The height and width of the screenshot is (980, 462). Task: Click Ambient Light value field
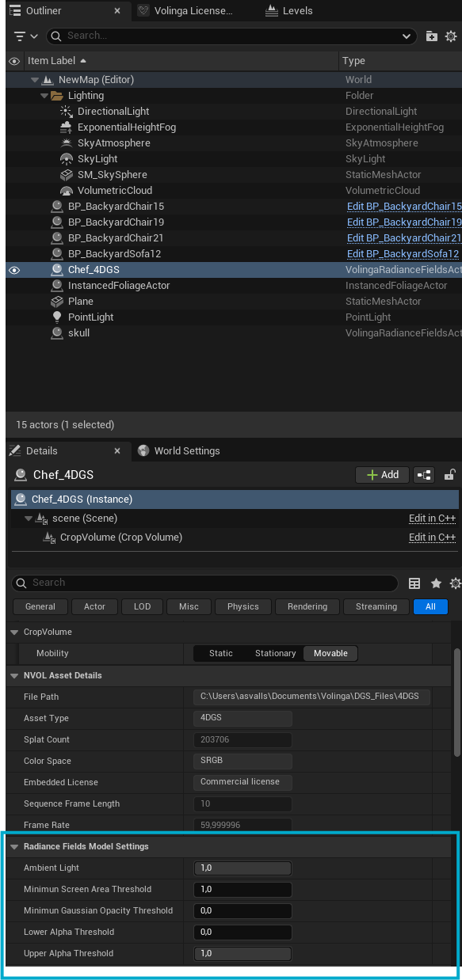pyautogui.click(x=242, y=868)
